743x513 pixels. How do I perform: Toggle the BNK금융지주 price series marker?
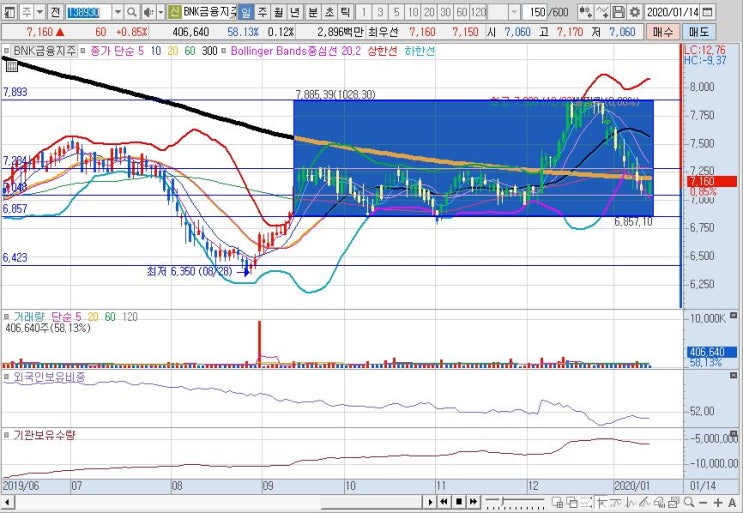tap(6, 50)
